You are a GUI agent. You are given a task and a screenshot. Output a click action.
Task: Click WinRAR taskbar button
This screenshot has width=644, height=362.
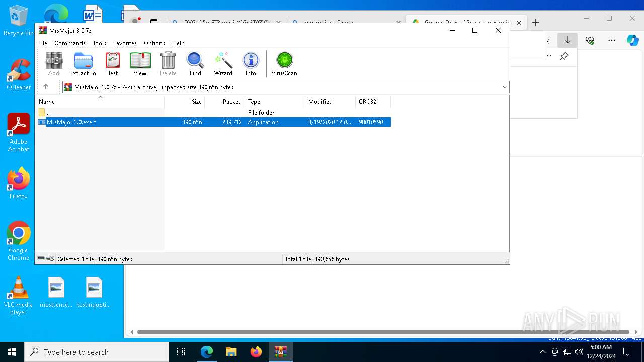point(280,352)
